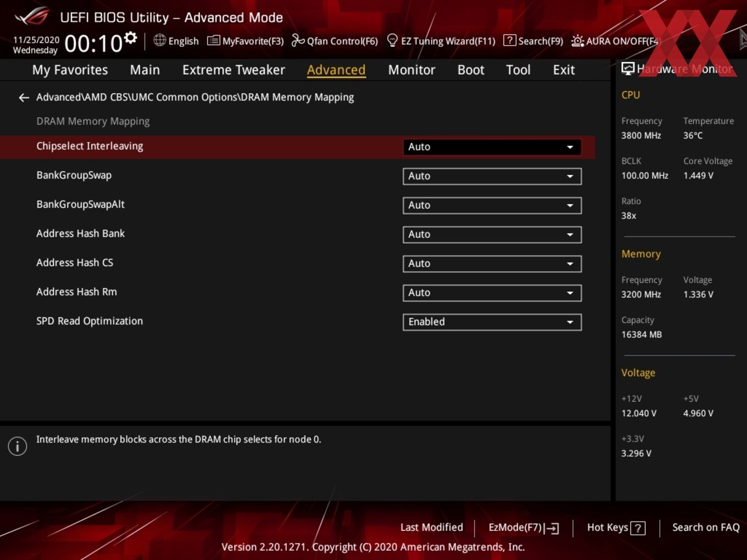Open Search(F9)

pos(533,41)
